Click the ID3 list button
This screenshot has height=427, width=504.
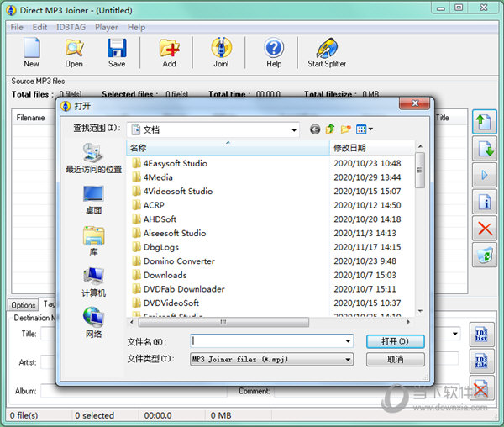point(481,335)
